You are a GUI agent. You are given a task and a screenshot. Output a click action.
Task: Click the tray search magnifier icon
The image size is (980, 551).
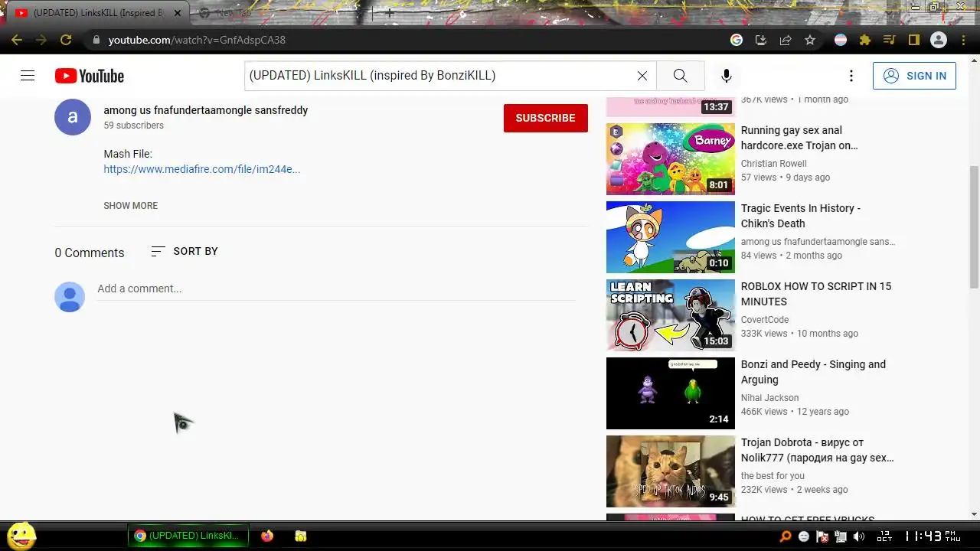click(786, 536)
